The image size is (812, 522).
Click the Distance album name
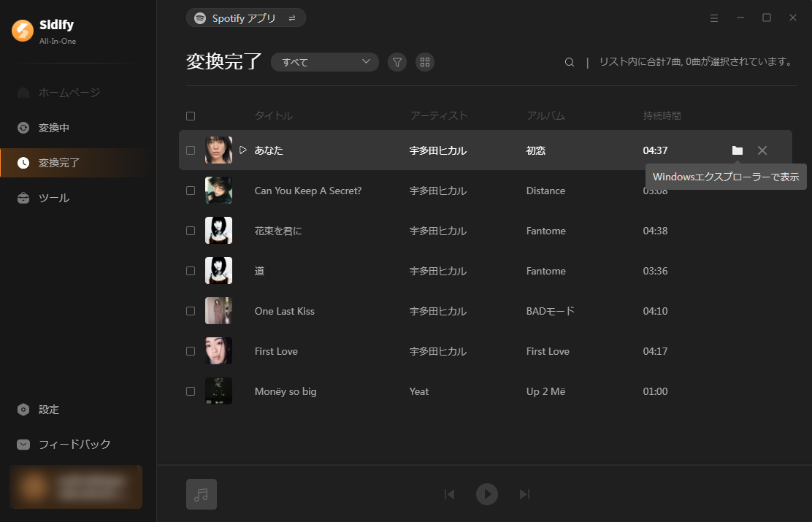[x=545, y=191]
